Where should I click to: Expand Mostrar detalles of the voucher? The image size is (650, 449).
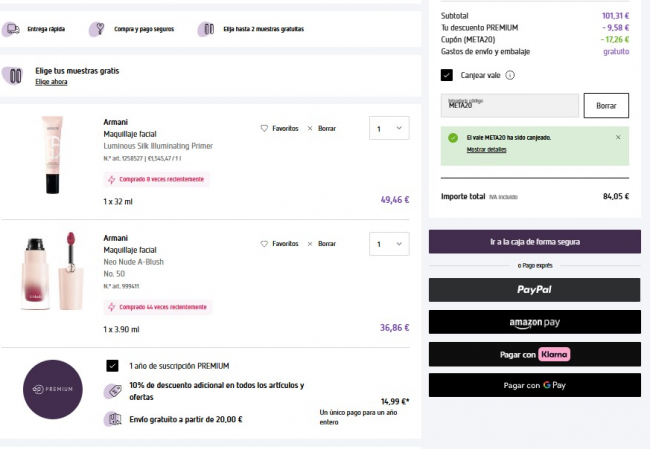pyautogui.click(x=486, y=149)
